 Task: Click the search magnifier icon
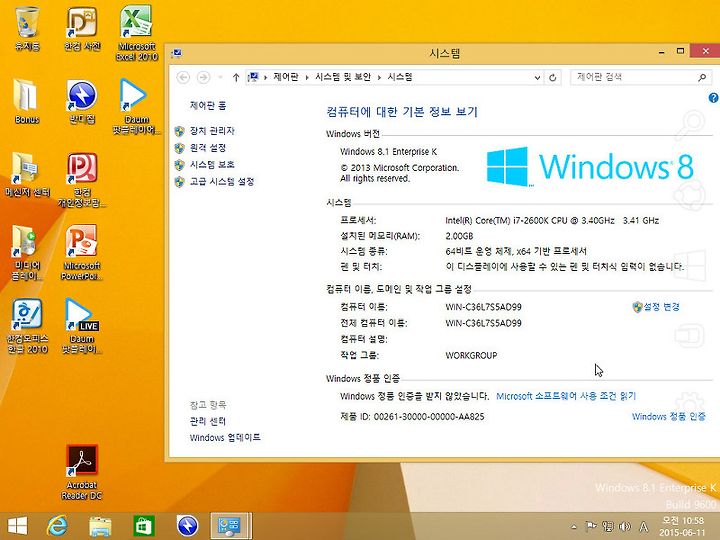pyautogui.click(x=702, y=77)
